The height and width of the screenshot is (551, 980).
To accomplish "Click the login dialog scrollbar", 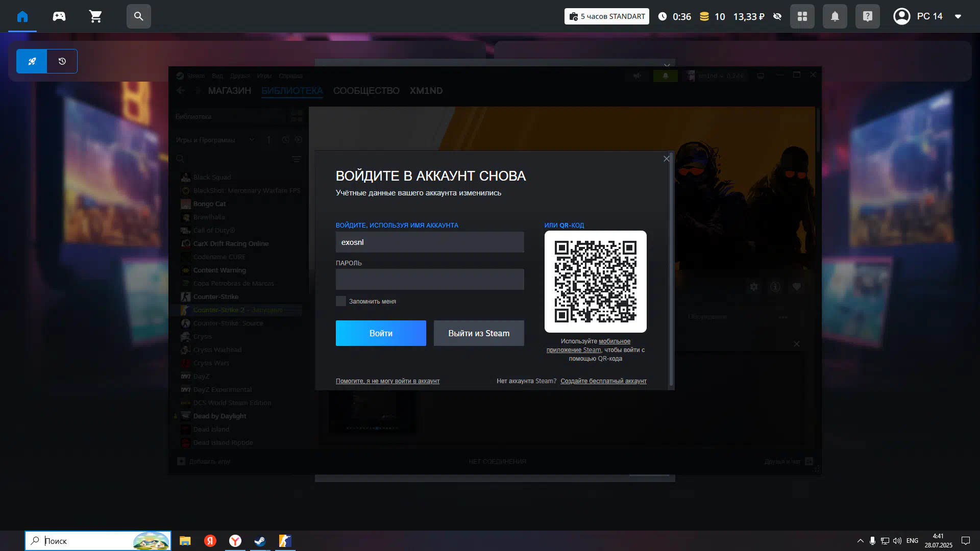I will [671, 269].
